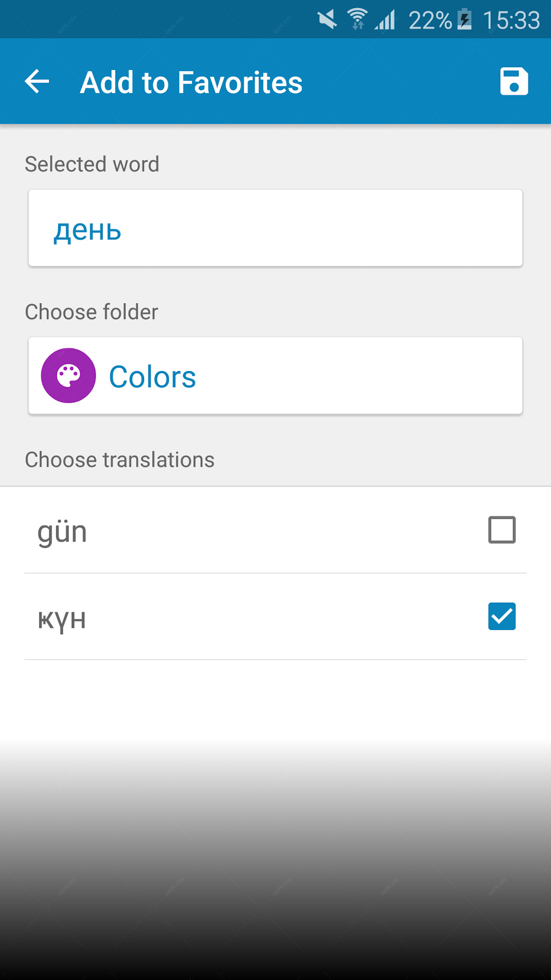Tap the selected word день field
The height and width of the screenshot is (980, 551).
point(275,228)
